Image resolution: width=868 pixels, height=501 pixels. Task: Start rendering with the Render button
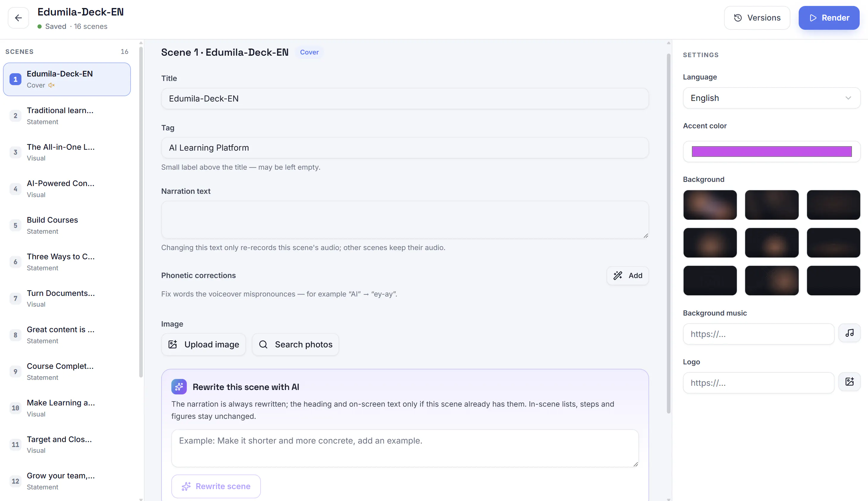(829, 18)
